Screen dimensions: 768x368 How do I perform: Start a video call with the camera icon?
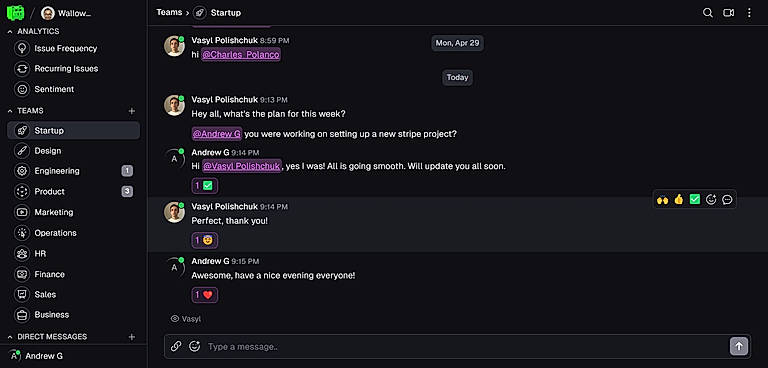pyautogui.click(x=728, y=13)
